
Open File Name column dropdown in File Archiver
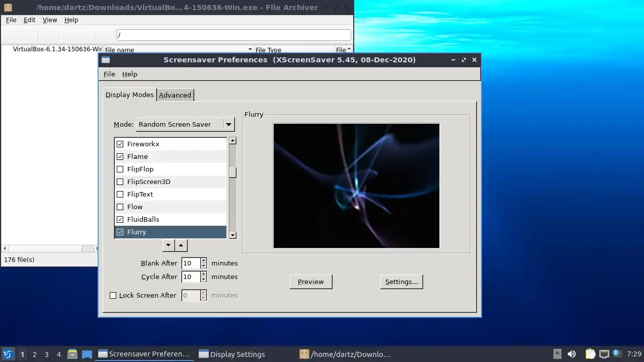(x=250, y=50)
